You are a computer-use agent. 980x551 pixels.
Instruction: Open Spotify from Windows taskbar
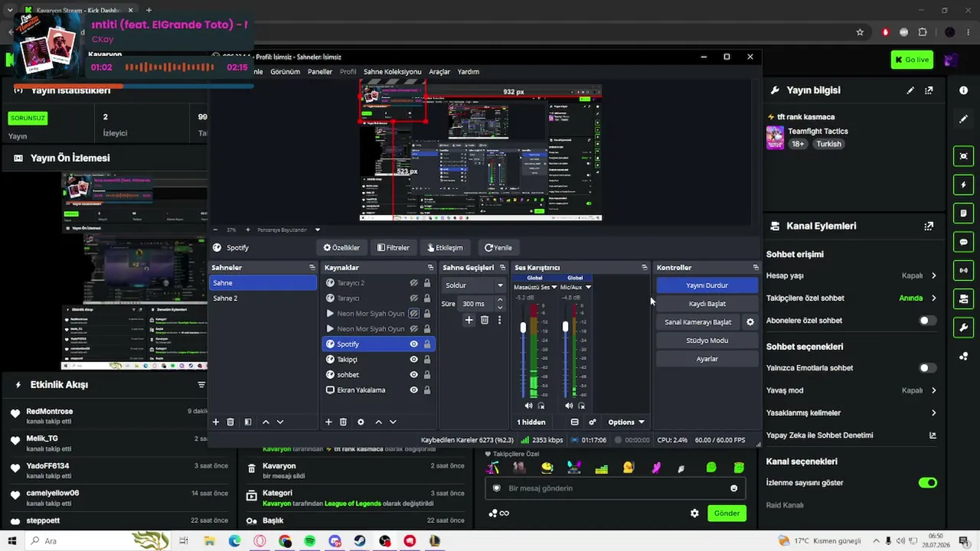click(x=309, y=541)
